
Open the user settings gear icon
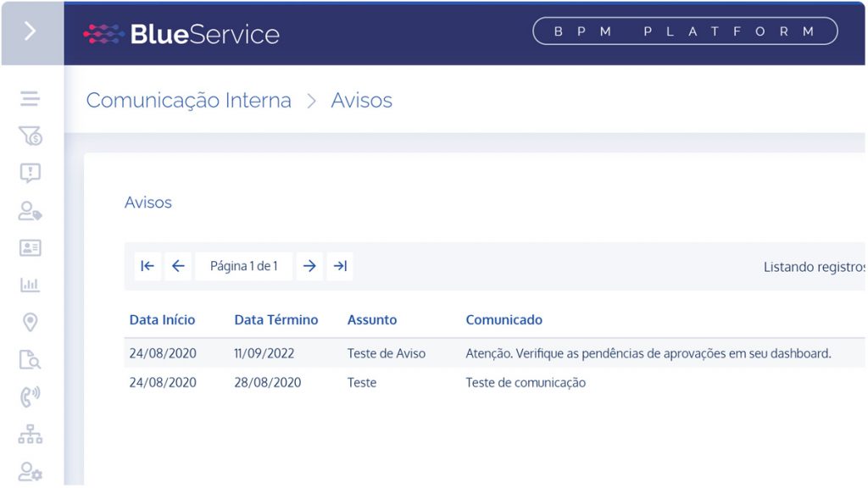click(31, 471)
